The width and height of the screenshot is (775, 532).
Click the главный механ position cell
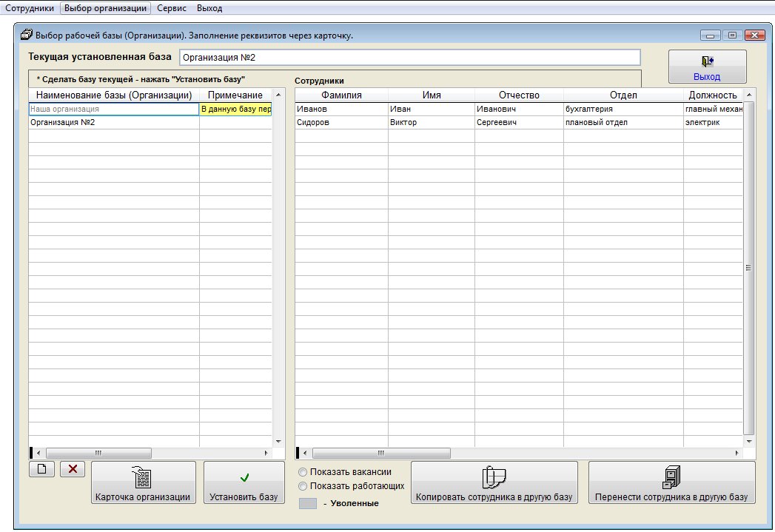click(714, 109)
